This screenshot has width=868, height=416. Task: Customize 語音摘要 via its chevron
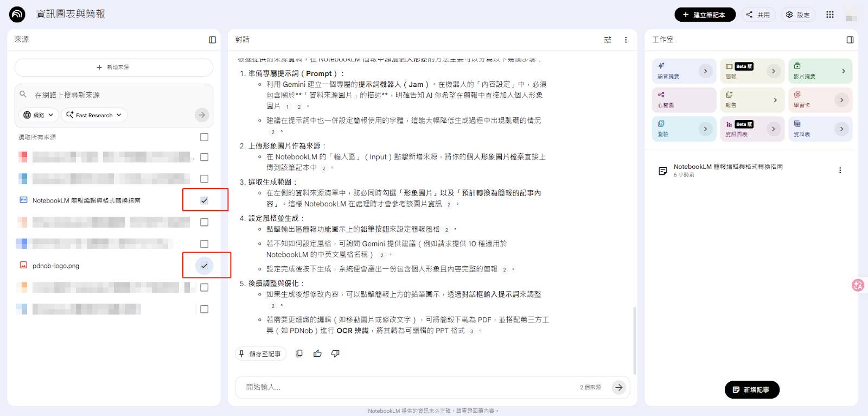point(705,71)
